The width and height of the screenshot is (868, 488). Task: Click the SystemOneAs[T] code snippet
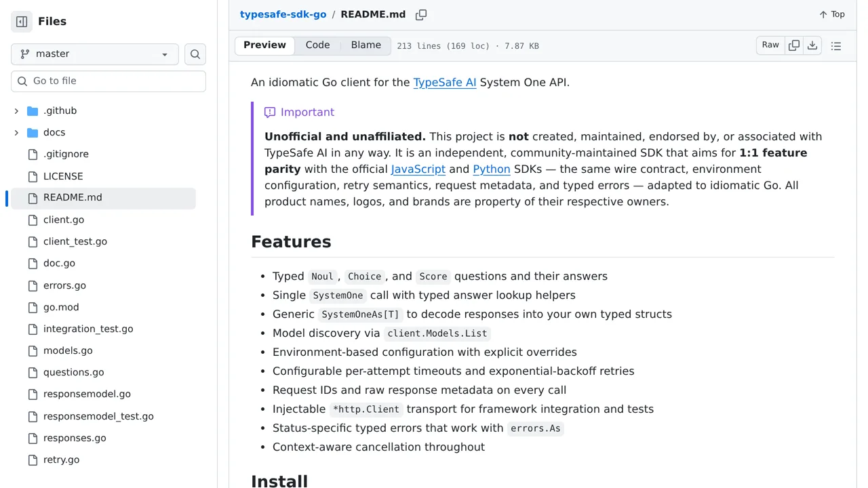pos(361,314)
